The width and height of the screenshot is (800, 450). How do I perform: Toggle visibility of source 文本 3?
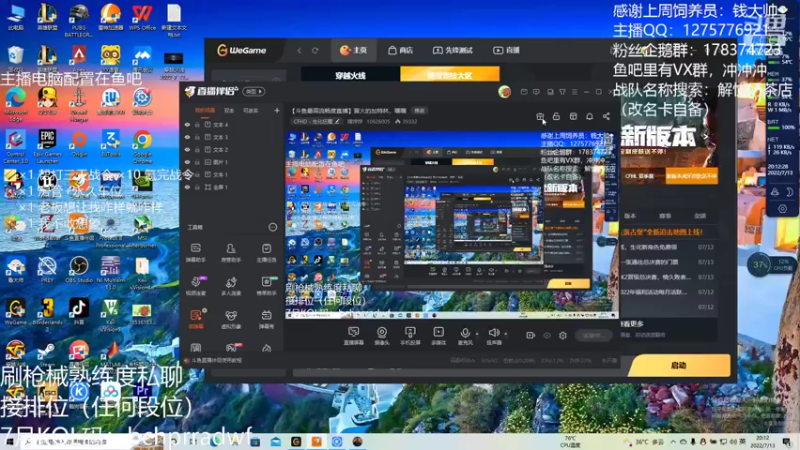coord(187,137)
